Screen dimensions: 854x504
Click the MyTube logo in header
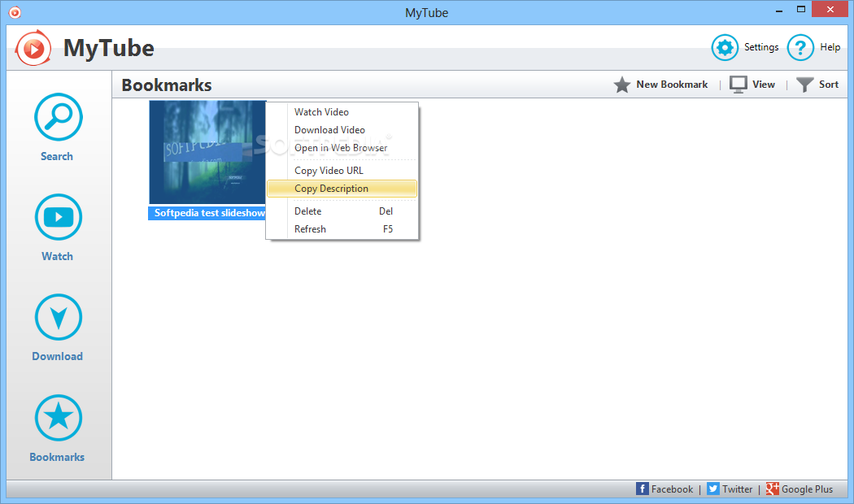pyautogui.click(x=33, y=48)
